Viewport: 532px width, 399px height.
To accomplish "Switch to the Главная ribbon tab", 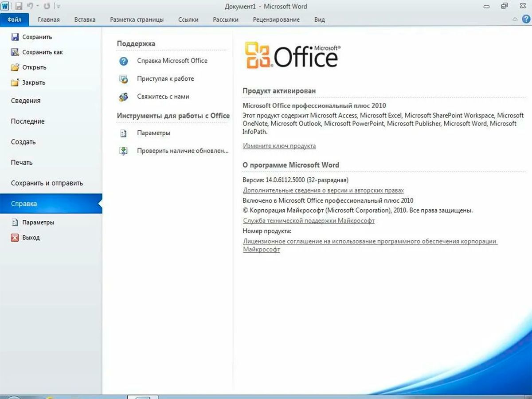I will coord(49,20).
